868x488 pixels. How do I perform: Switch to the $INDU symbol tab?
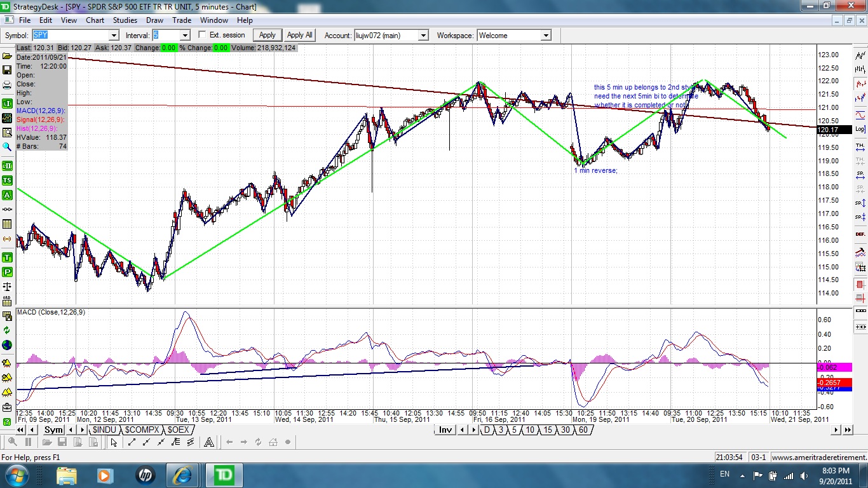point(104,430)
